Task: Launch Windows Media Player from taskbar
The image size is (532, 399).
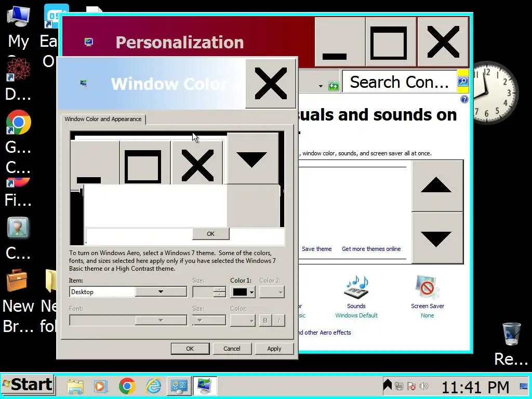Action: point(101,386)
